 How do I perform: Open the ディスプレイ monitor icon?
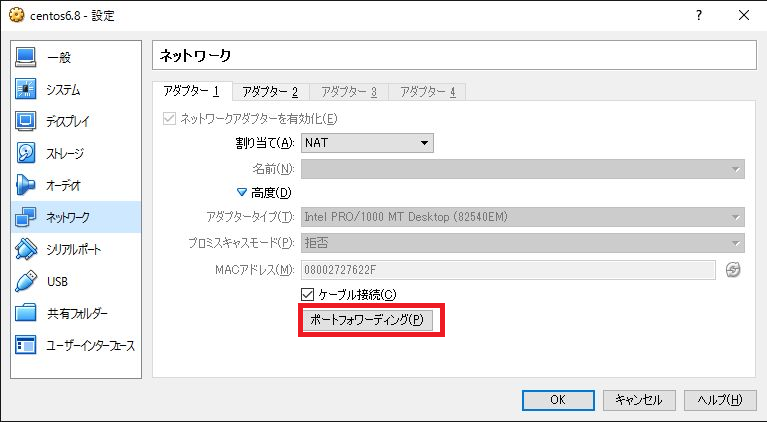(26, 121)
